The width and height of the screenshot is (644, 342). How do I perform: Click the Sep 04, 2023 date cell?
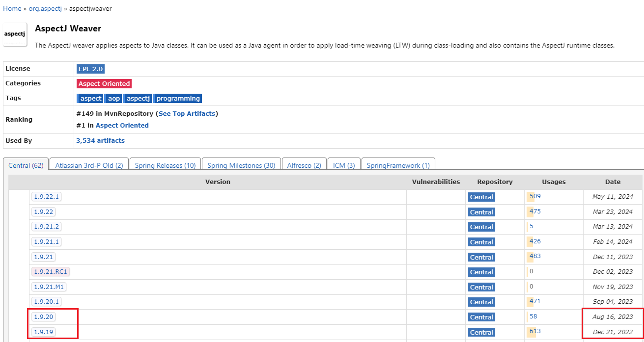tap(613, 302)
